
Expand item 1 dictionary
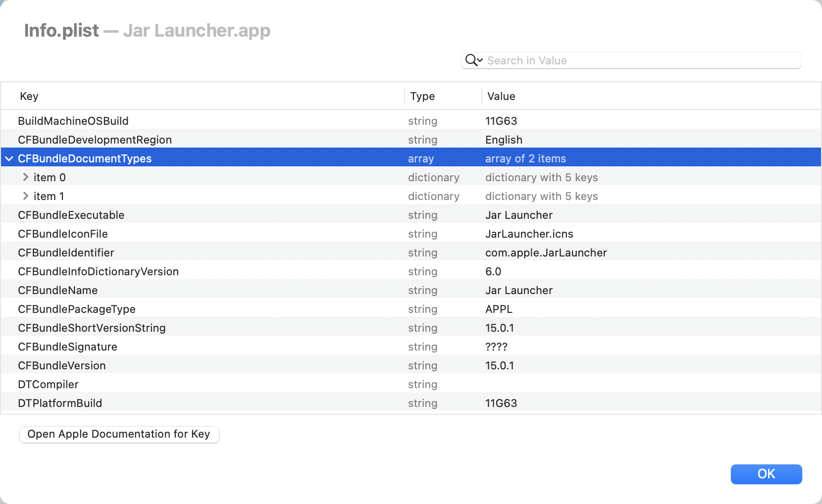tap(26, 196)
